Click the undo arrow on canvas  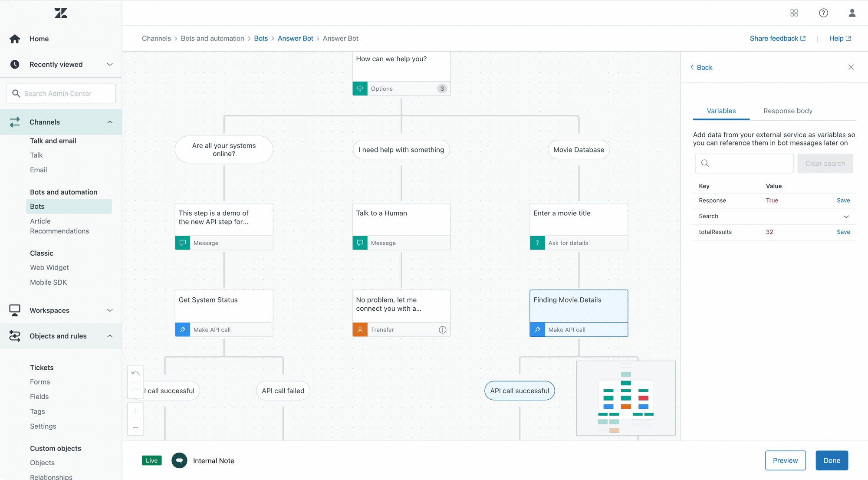[x=135, y=374]
